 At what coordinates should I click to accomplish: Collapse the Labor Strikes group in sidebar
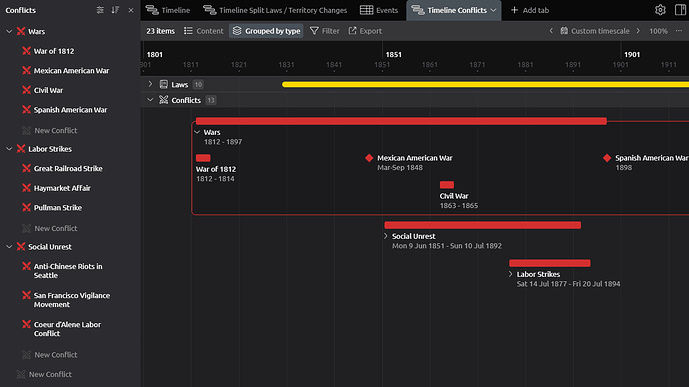click(x=9, y=149)
